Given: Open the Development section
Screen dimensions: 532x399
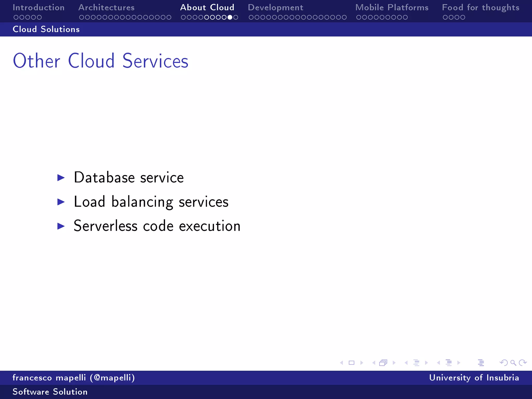Looking at the screenshot, I should 276,8.
